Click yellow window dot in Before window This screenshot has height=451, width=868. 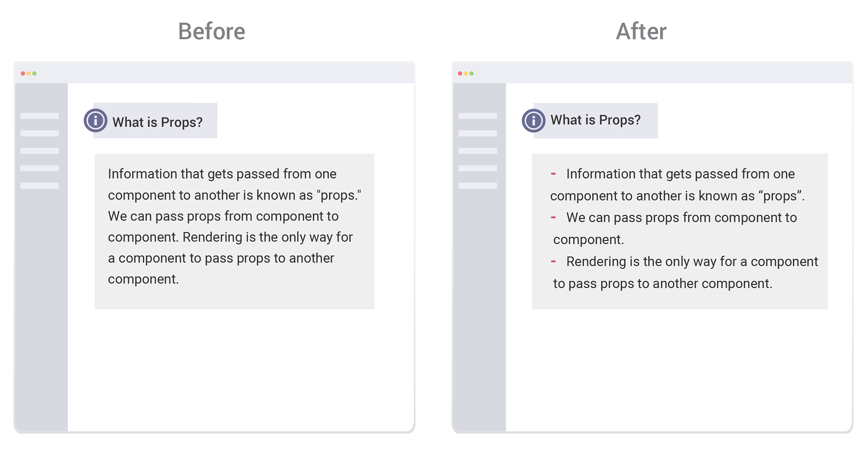click(28, 73)
